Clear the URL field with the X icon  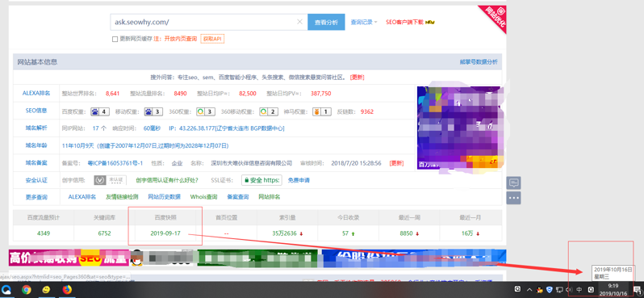[300, 22]
